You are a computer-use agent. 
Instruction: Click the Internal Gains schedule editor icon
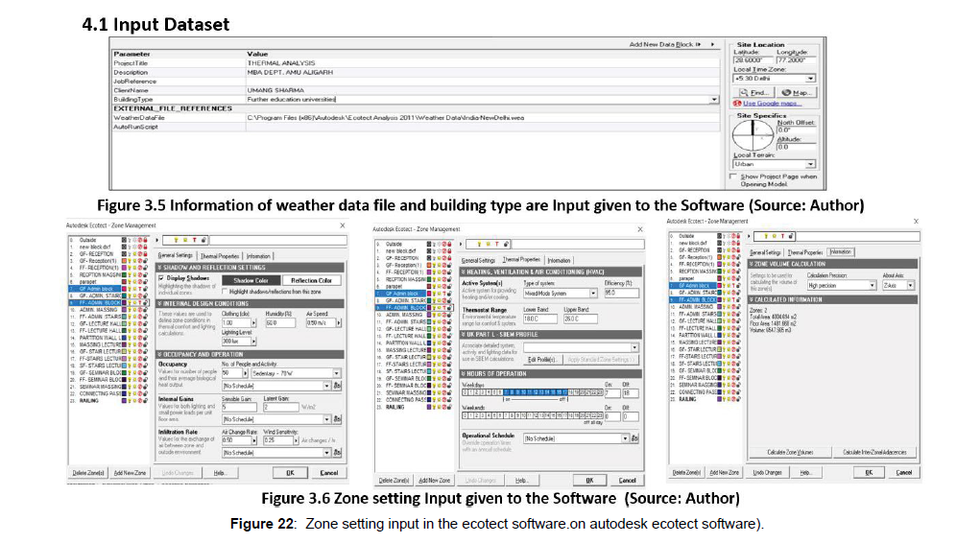point(337,419)
